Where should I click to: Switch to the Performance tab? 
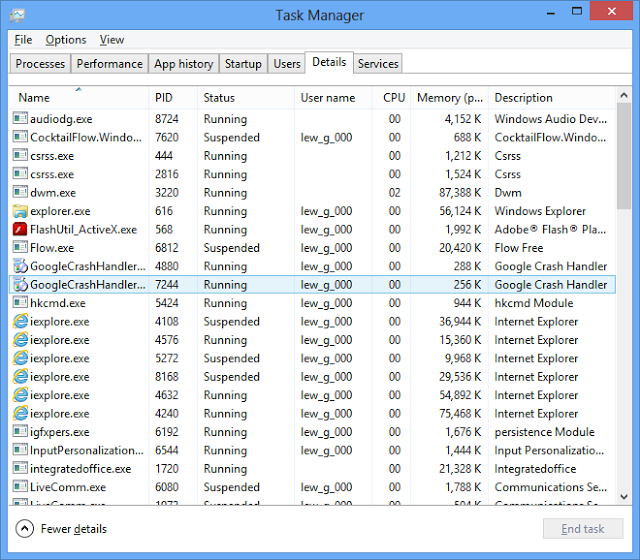[109, 64]
